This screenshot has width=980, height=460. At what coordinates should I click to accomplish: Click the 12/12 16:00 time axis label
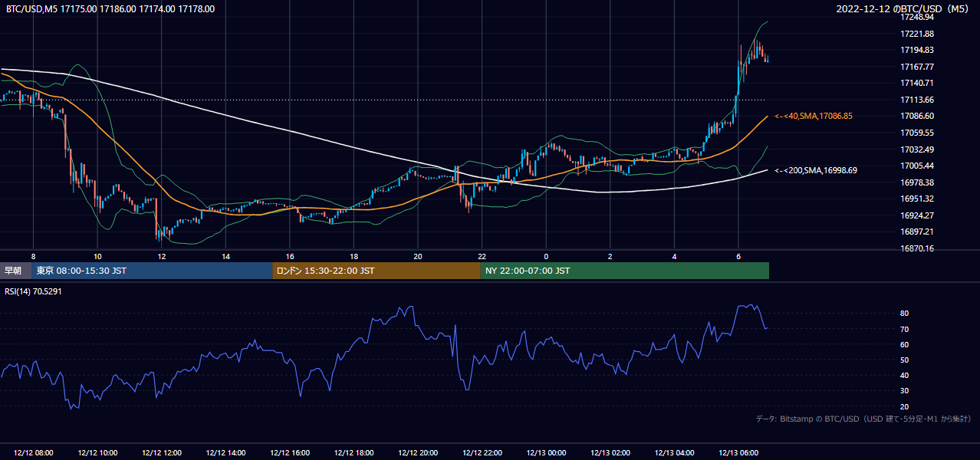pyautogui.click(x=290, y=453)
